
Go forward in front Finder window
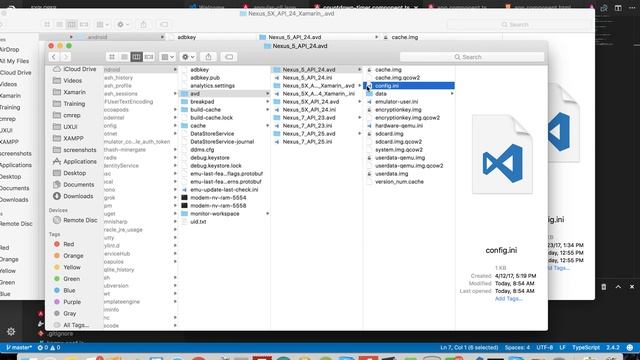(65, 57)
